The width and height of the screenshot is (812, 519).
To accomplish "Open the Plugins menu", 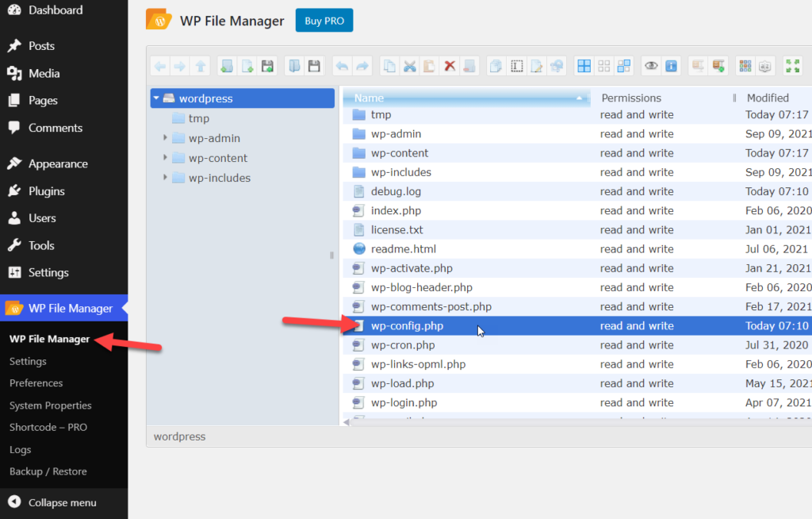I will point(47,190).
